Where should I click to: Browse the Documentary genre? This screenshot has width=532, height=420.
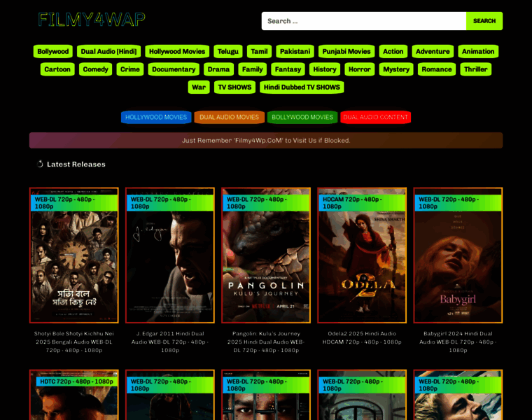(x=174, y=69)
